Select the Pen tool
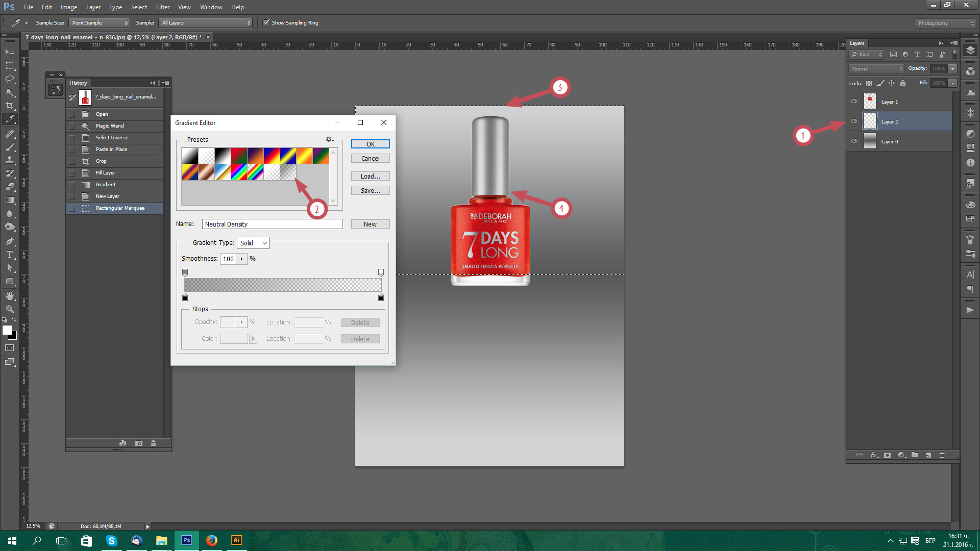 [x=10, y=241]
